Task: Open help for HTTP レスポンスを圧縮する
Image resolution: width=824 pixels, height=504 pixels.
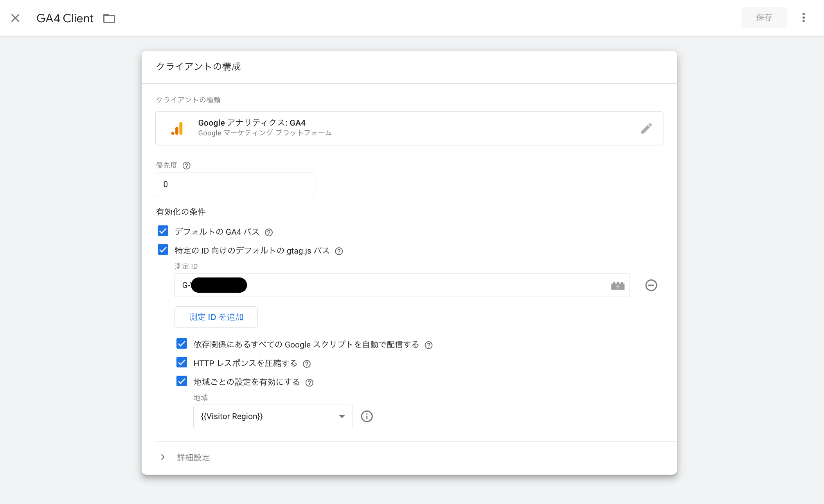Action: tap(306, 364)
